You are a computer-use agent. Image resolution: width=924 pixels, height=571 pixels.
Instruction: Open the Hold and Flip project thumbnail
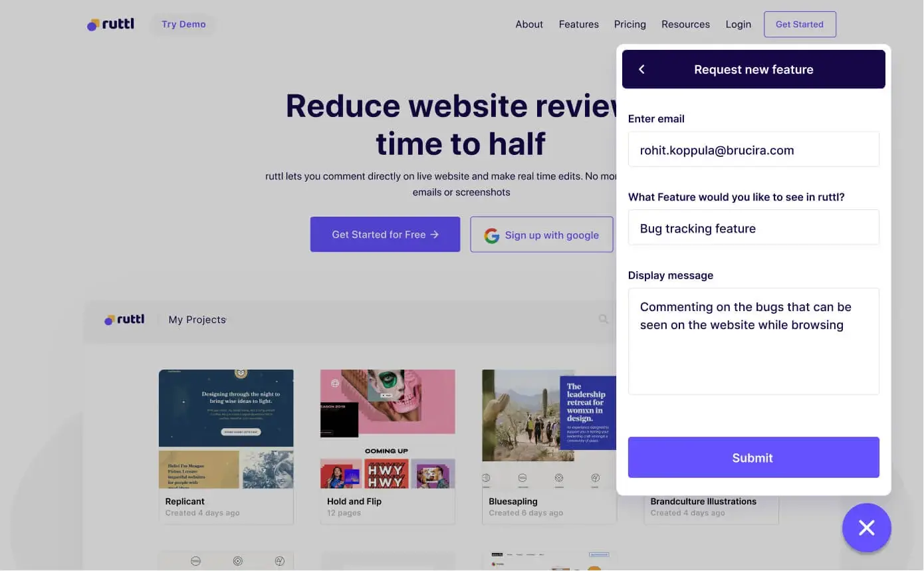[388, 429]
